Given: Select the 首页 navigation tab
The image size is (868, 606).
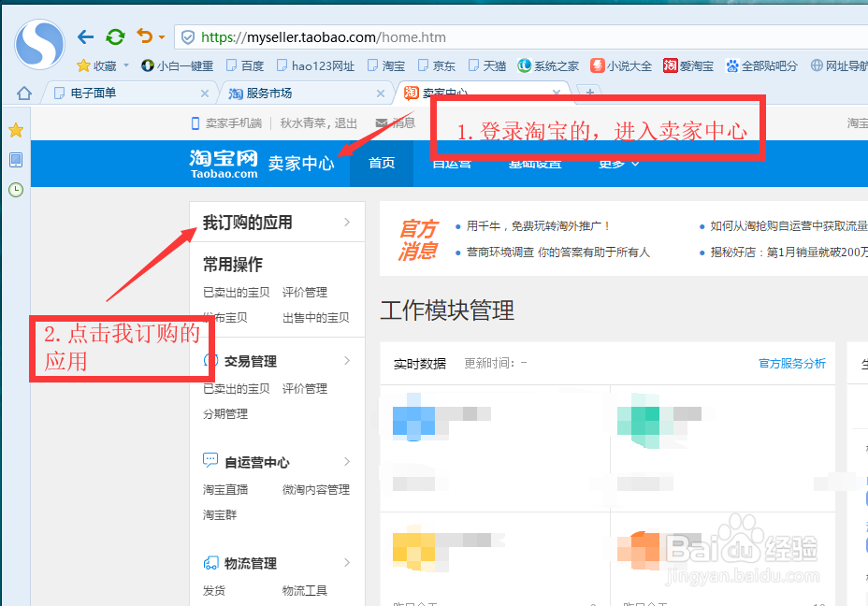Looking at the screenshot, I should pos(382,163).
